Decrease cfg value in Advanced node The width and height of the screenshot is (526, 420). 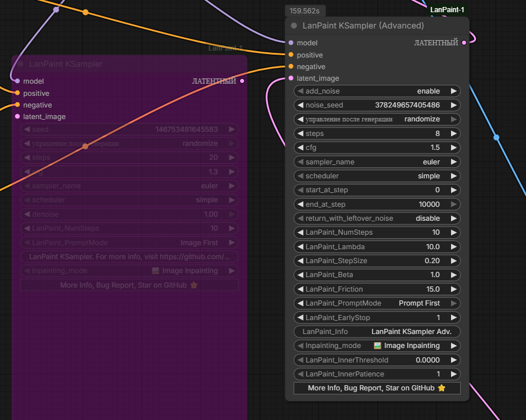[300, 148]
